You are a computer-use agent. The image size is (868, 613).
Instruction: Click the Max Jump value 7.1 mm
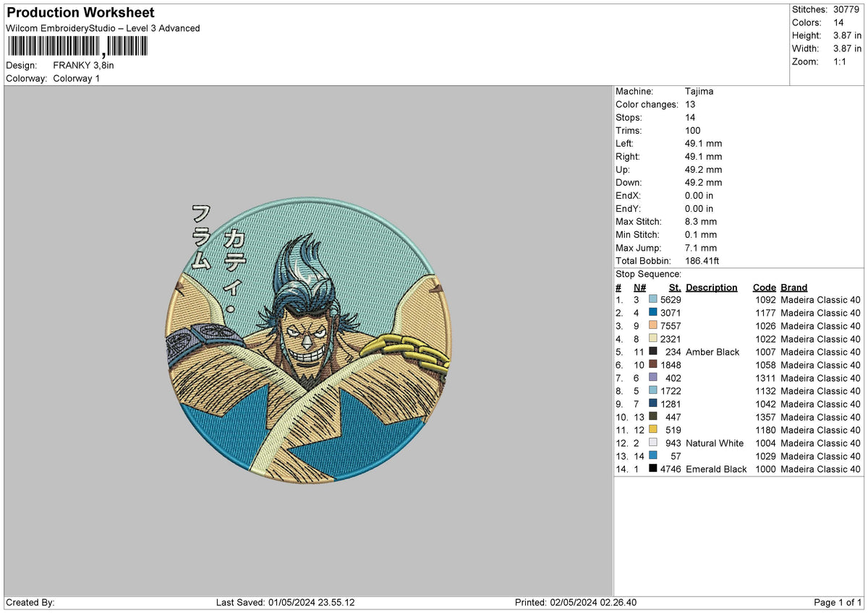coord(701,247)
